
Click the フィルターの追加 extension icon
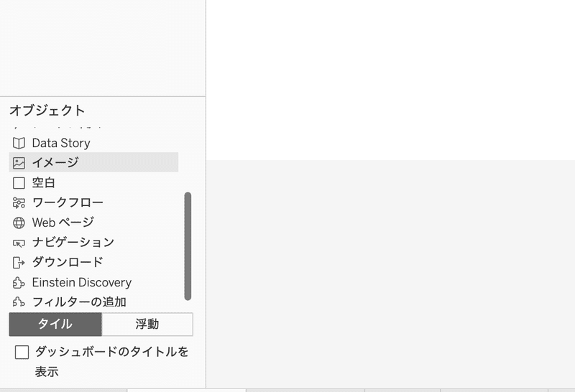[19, 302]
